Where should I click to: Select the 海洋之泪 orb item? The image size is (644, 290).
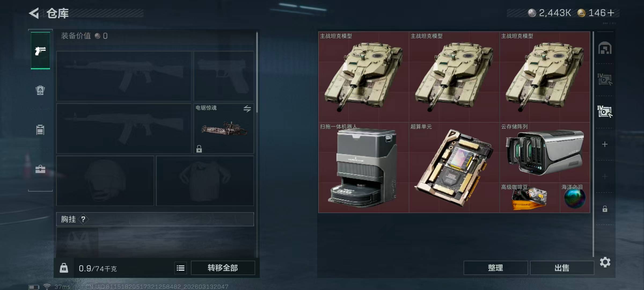pos(575,198)
